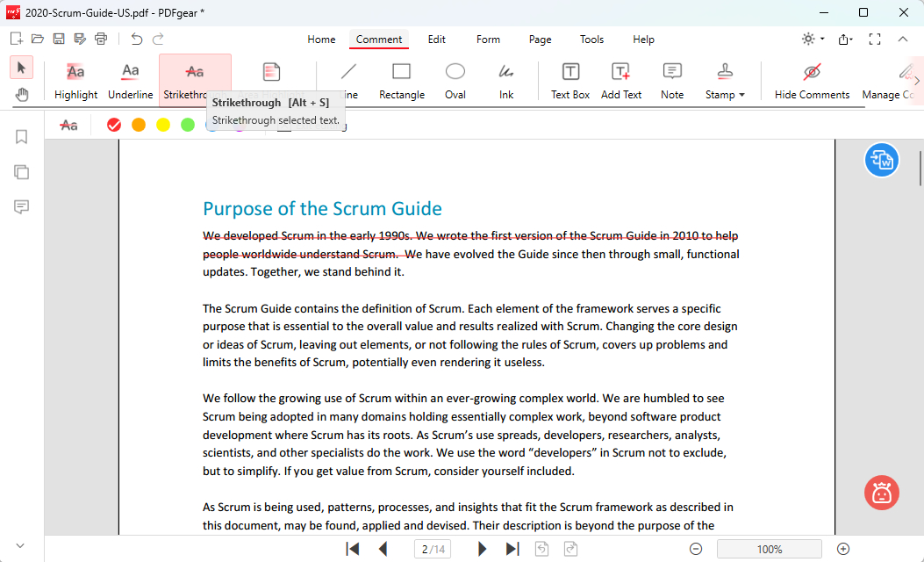Switch to the hand pan tool
This screenshot has height=562, width=924.
(x=22, y=95)
